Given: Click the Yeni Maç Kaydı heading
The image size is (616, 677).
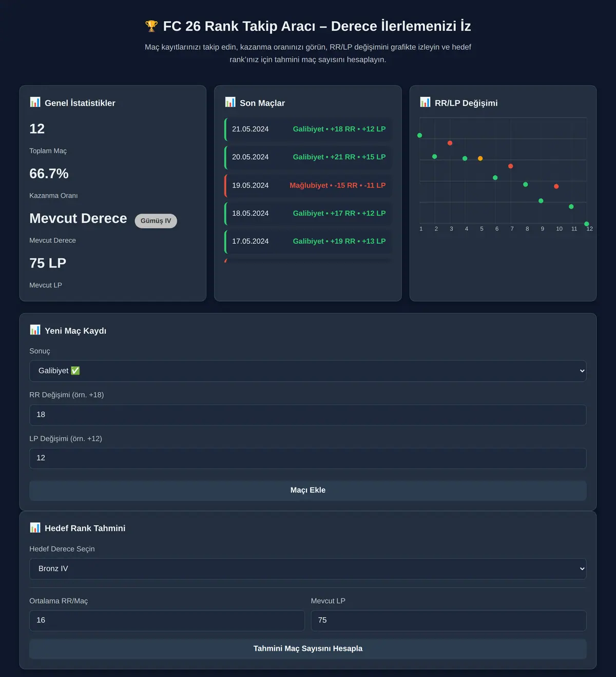Looking at the screenshot, I should click(x=75, y=331).
